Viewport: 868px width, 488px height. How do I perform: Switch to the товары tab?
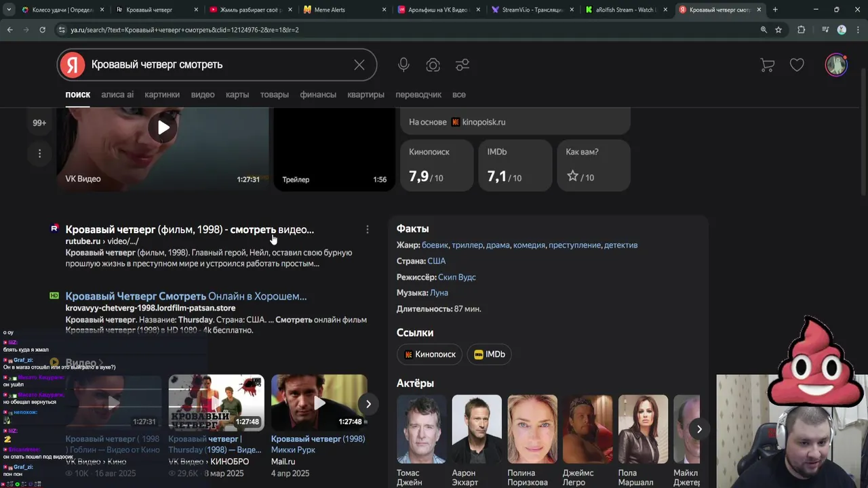click(275, 94)
